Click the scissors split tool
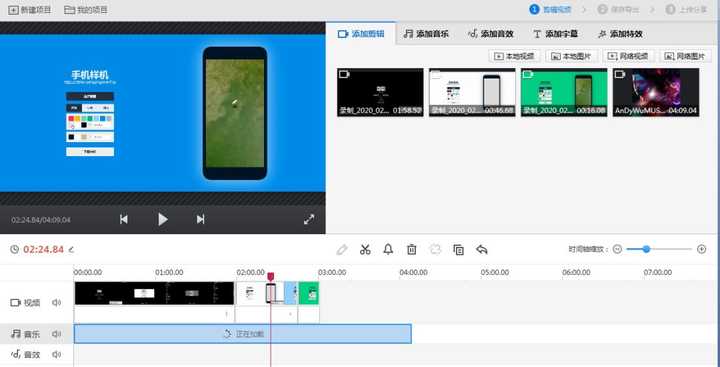720x367 pixels. pos(365,249)
